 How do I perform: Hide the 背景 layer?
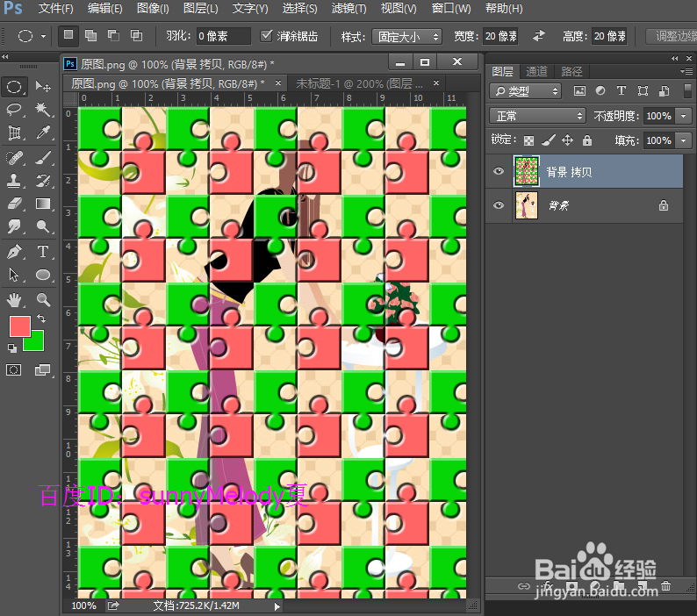pos(499,205)
